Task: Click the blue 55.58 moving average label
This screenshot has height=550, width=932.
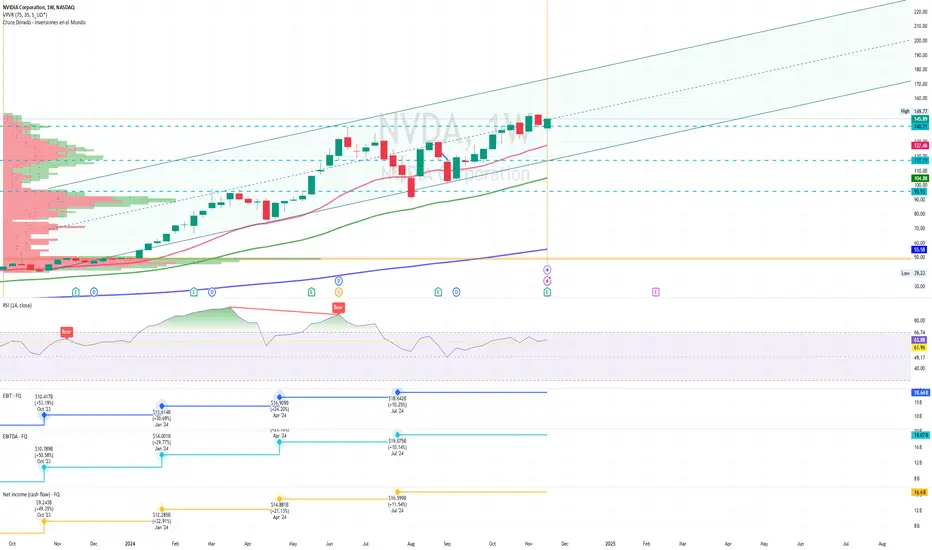Action: [x=920, y=250]
